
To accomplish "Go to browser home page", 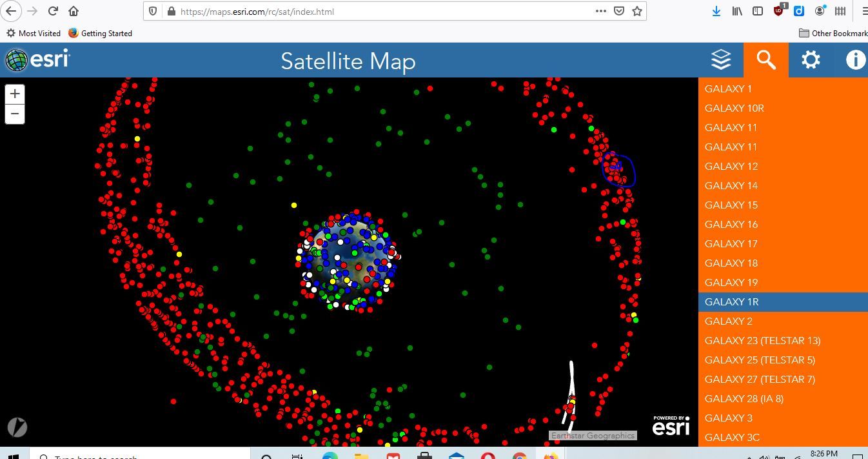I will coord(74,11).
